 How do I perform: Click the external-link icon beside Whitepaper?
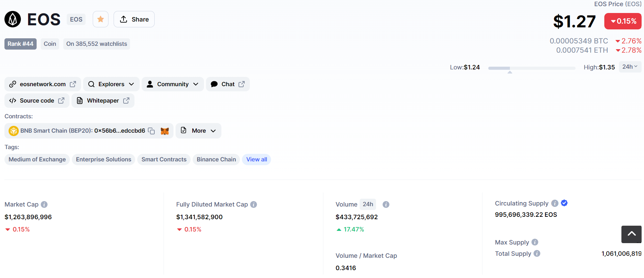pyautogui.click(x=126, y=101)
